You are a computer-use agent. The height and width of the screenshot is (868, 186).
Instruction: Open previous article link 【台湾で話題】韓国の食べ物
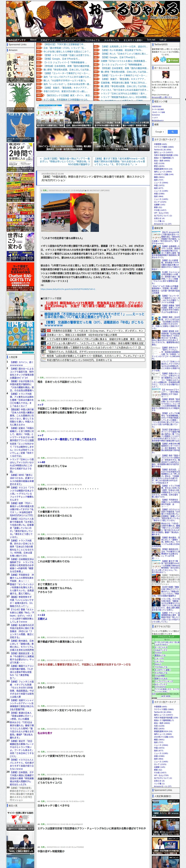(65, 161)
